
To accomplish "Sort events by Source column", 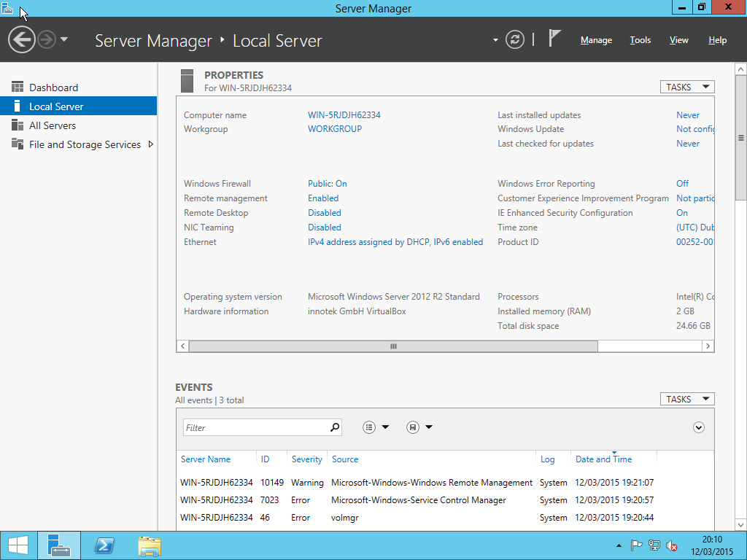I will (345, 459).
